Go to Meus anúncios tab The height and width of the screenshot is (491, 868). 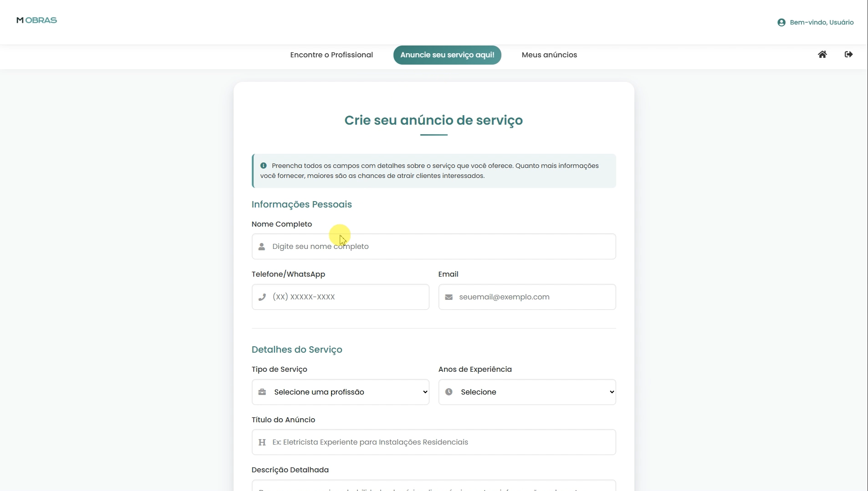(549, 55)
